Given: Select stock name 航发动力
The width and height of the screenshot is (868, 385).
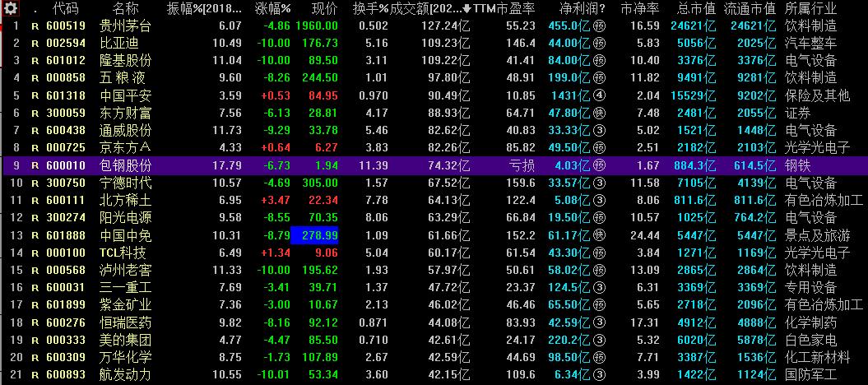Looking at the screenshot, I should [x=126, y=375].
